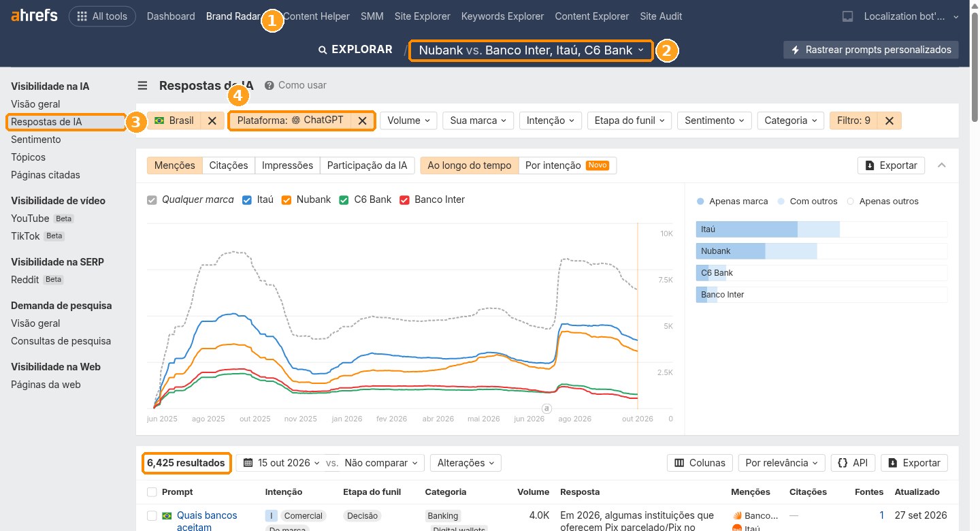Open Sentimento in the sidebar
This screenshot has width=980, height=531.
coord(36,140)
